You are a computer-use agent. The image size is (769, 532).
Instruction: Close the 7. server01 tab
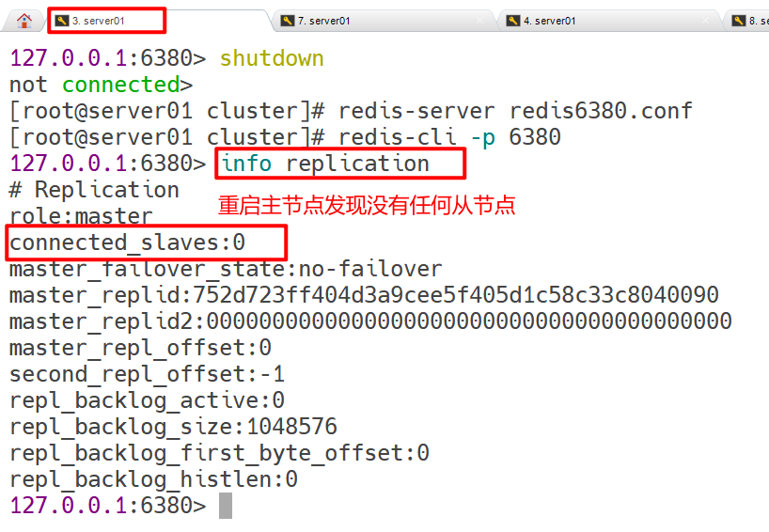pos(479,21)
